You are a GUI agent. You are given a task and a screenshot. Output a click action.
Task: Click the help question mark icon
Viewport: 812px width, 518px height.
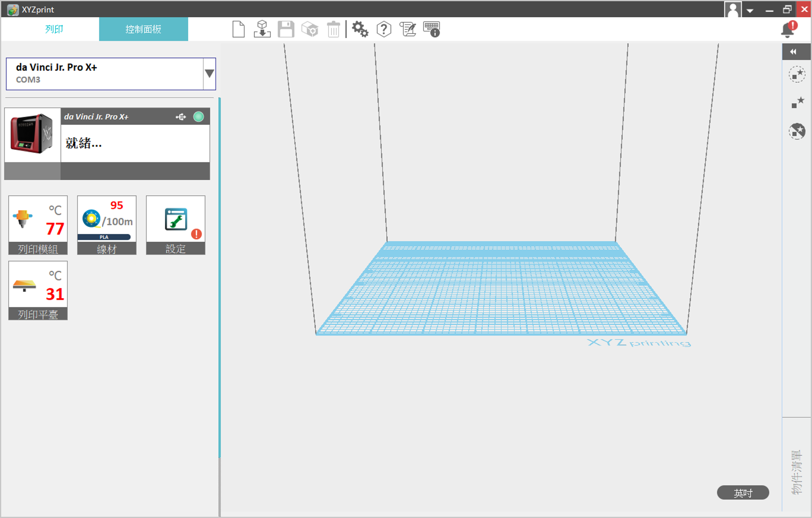pyautogui.click(x=384, y=29)
